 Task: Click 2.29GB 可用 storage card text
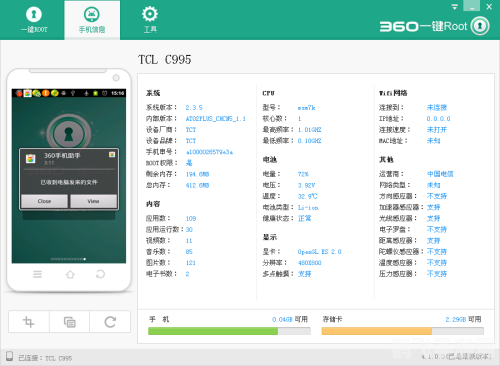(463, 319)
